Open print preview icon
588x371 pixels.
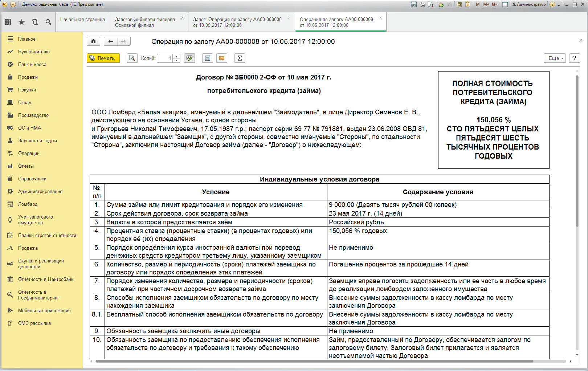[x=132, y=58]
